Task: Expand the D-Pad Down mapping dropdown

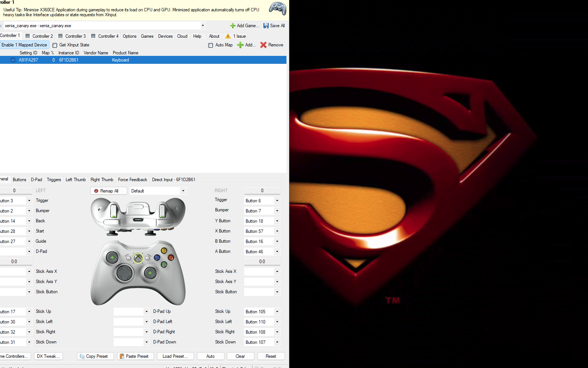Action: [146, 342]
